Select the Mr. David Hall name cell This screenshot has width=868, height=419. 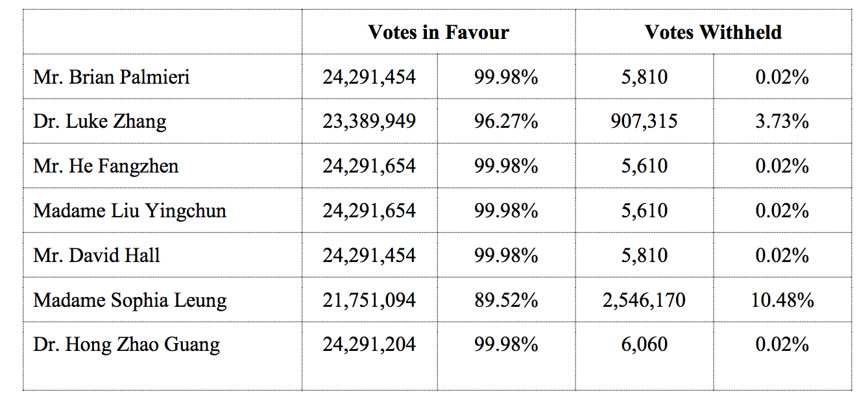point(163,255)
